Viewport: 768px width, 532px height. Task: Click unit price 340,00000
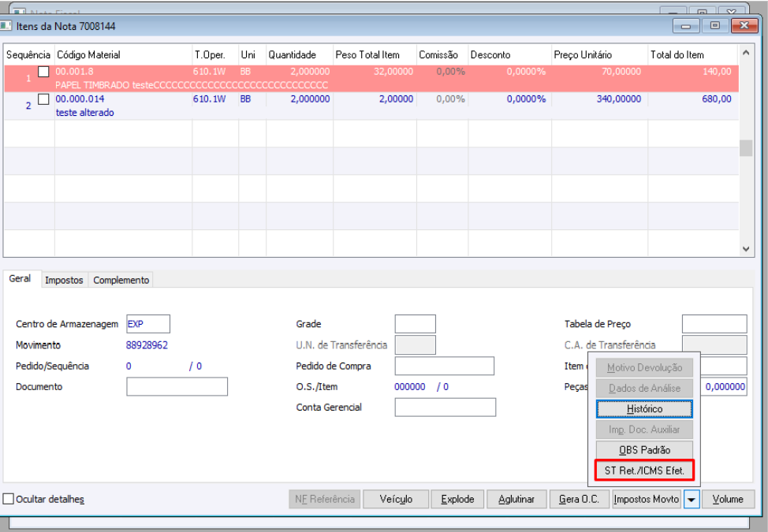point(619,99)
